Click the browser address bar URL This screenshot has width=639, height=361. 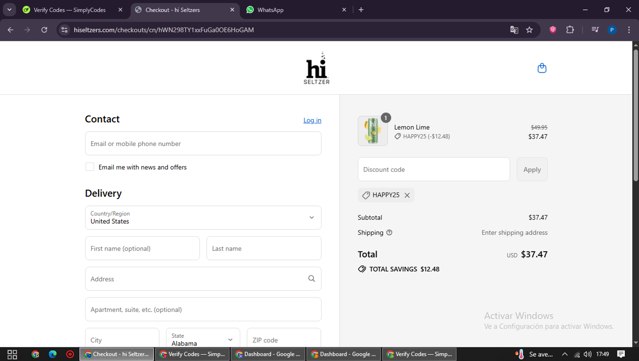164,30
